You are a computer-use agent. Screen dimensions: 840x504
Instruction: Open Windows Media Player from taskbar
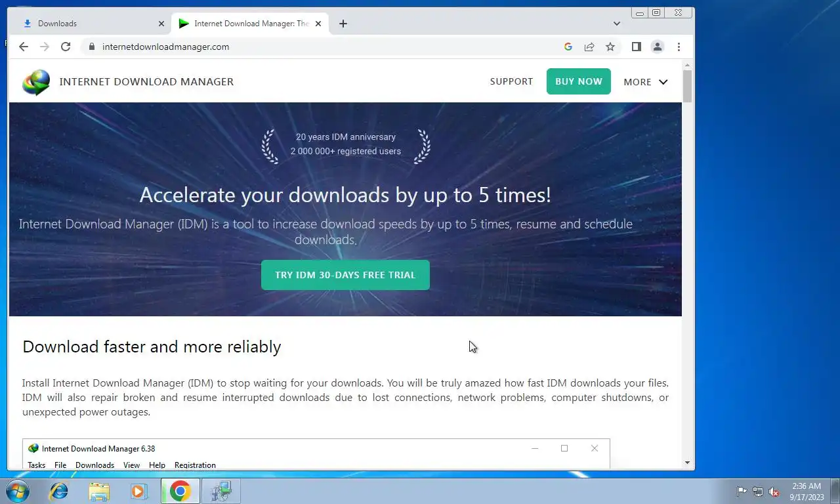click(139, 491)
